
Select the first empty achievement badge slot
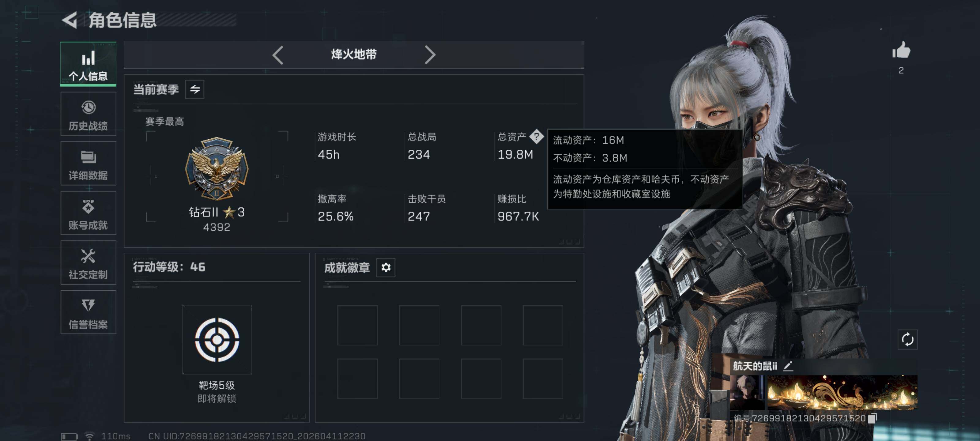coord(357,325)
